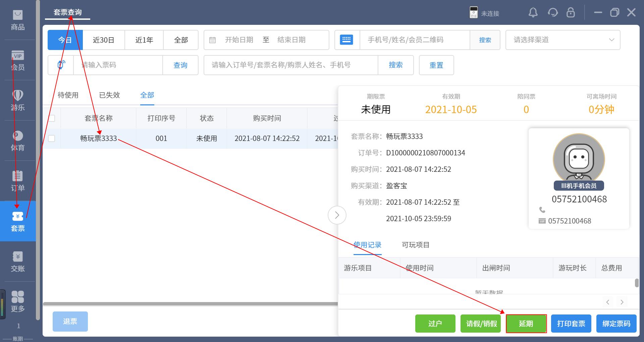Open the 交账 sidebar module

[17, 262]
